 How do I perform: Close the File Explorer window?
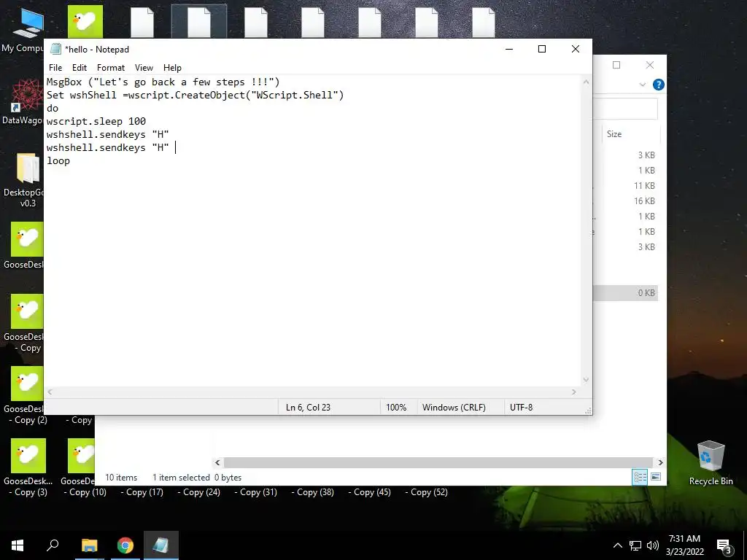click(x=650, y=65)
